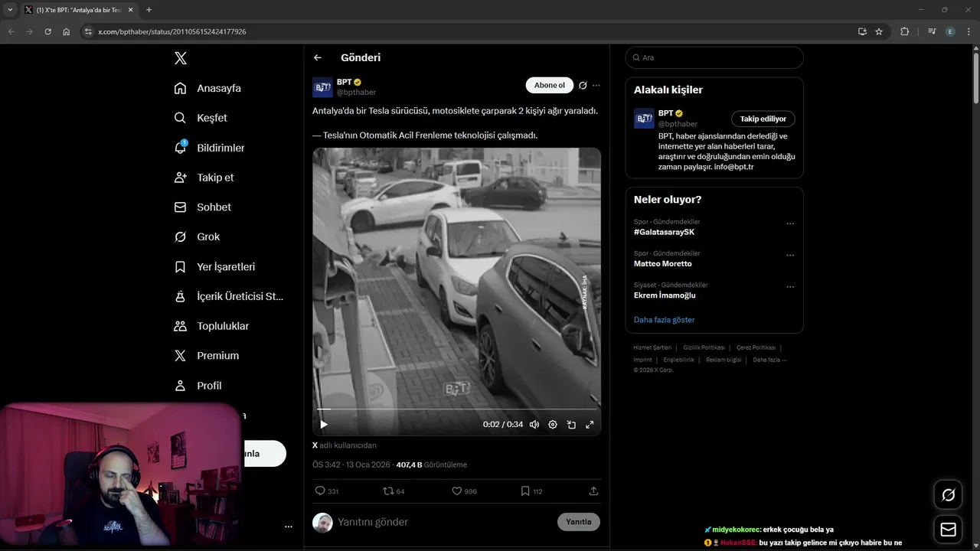
Task: Enter video fullscreen mode
Action: [590, 425]
